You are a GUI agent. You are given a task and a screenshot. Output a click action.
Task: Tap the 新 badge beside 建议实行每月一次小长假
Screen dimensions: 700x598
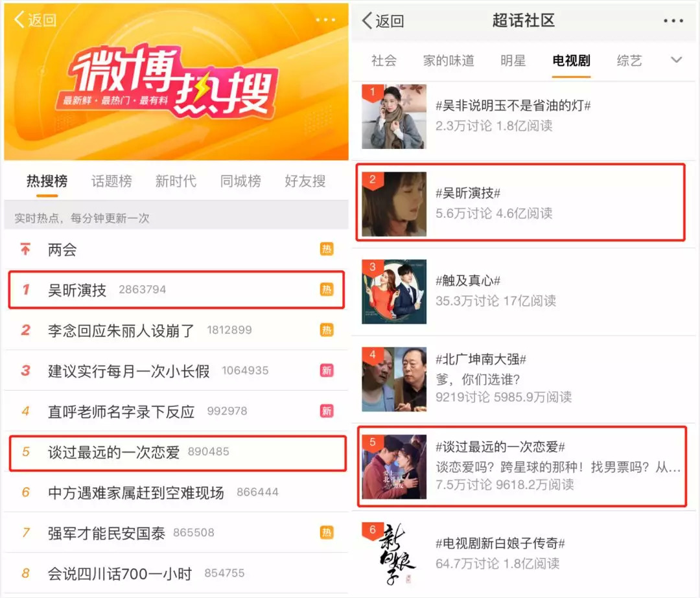coord(327,371)
